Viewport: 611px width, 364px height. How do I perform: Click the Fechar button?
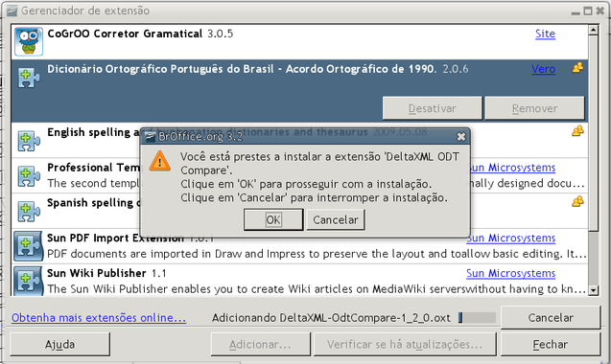551,344
